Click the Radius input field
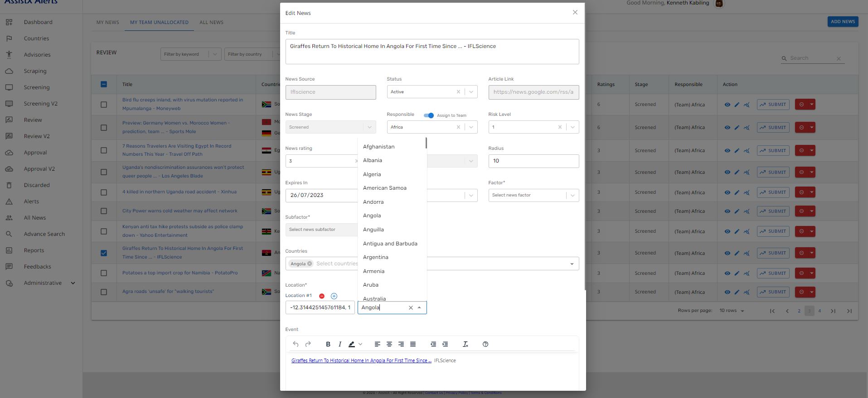Viewport: 868px width, 398px height. tap(533, 161)
